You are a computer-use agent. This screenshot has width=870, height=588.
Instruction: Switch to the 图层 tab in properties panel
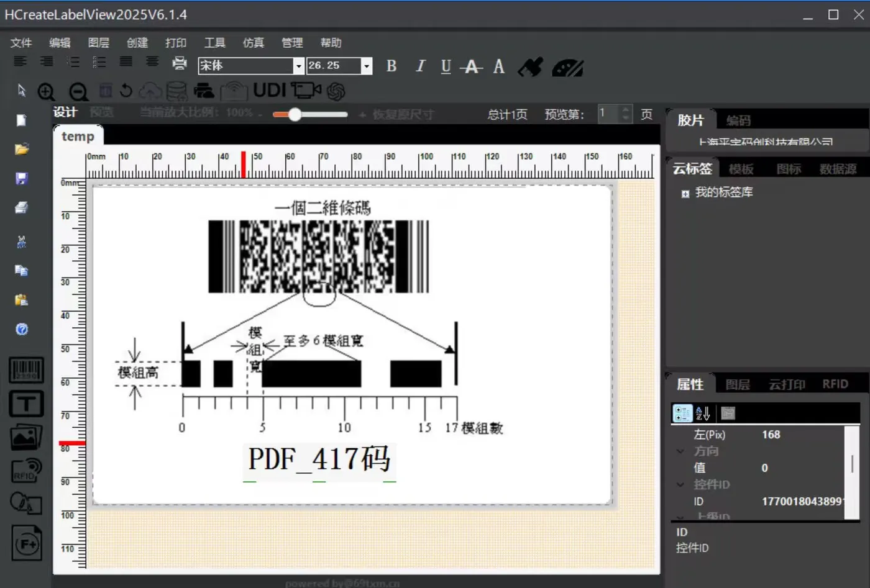click(x=738, y=385)
